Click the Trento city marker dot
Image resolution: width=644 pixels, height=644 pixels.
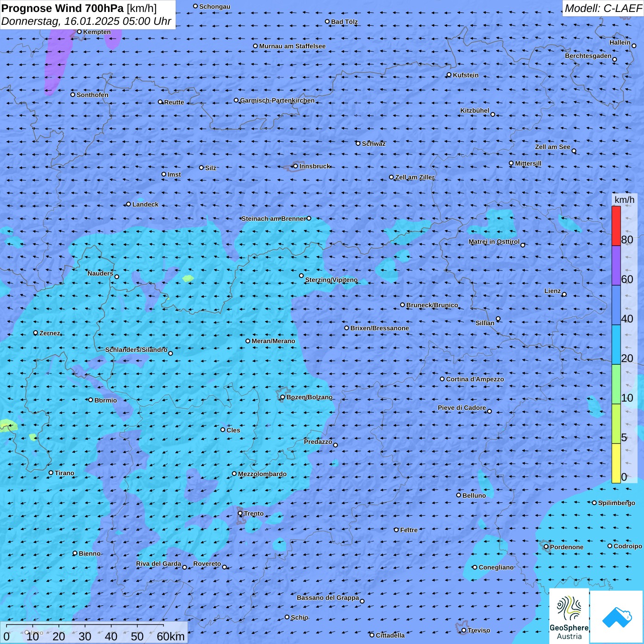coord(240,513)
